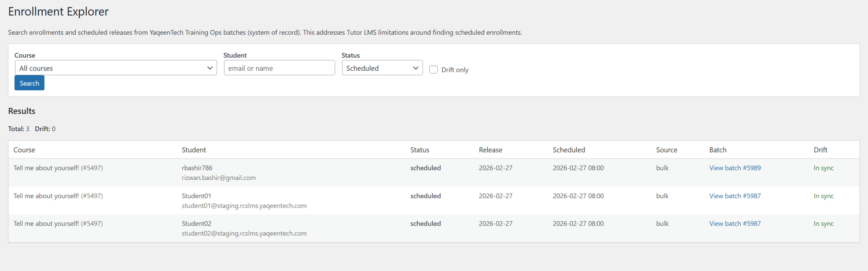The height and width of the screenshot is (271, 868).
Task: Click the Student column header in results
Action: coord(194,150)
